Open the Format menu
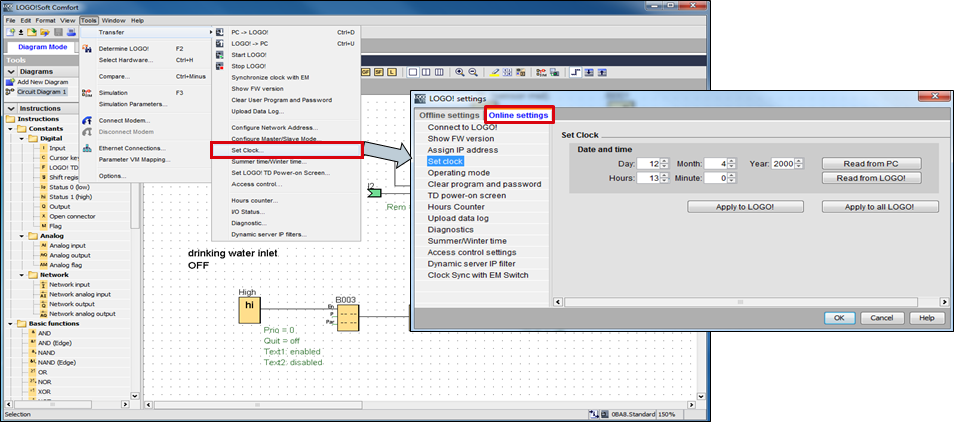 (45, 20)
